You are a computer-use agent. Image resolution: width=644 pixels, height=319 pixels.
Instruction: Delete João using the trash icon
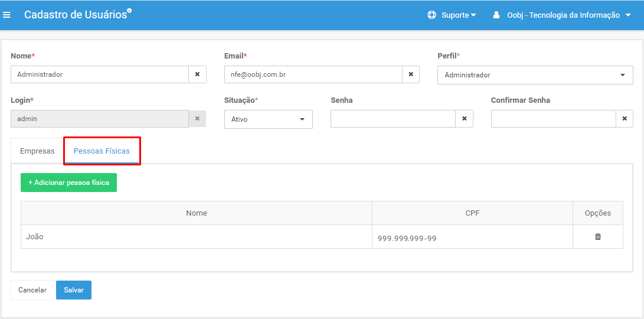[x=598, y=237]
